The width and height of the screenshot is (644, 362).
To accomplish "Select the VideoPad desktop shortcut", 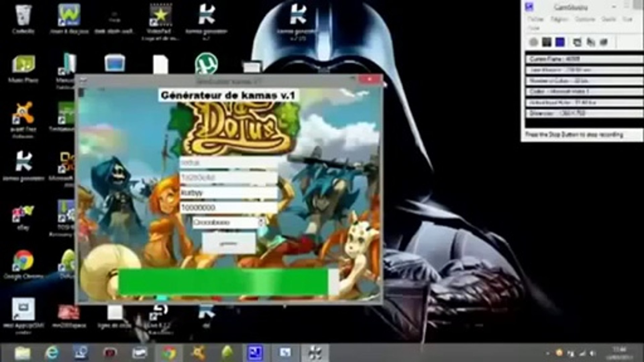I will click(160, 21).
